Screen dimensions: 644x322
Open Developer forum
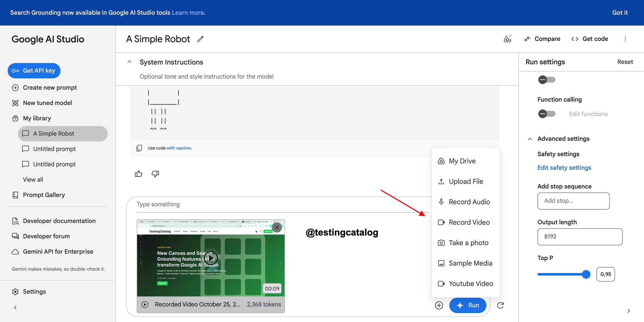(x=41, y=236)
